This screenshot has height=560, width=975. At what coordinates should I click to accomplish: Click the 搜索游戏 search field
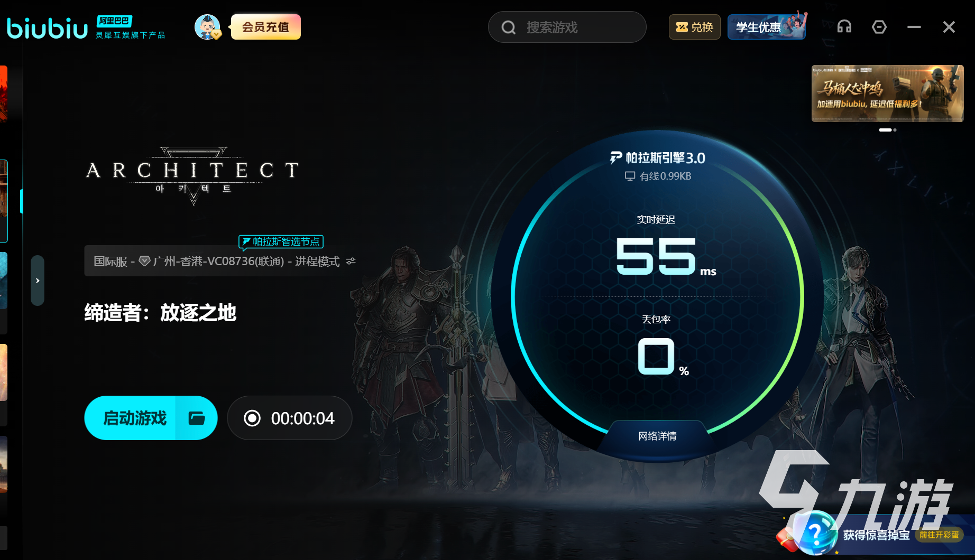[x=567, y=27]
